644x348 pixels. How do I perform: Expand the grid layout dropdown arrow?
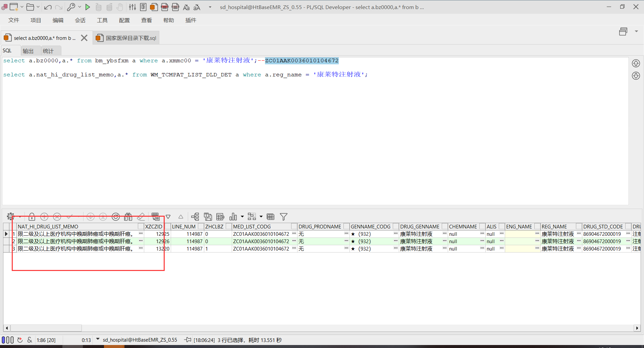261,217
